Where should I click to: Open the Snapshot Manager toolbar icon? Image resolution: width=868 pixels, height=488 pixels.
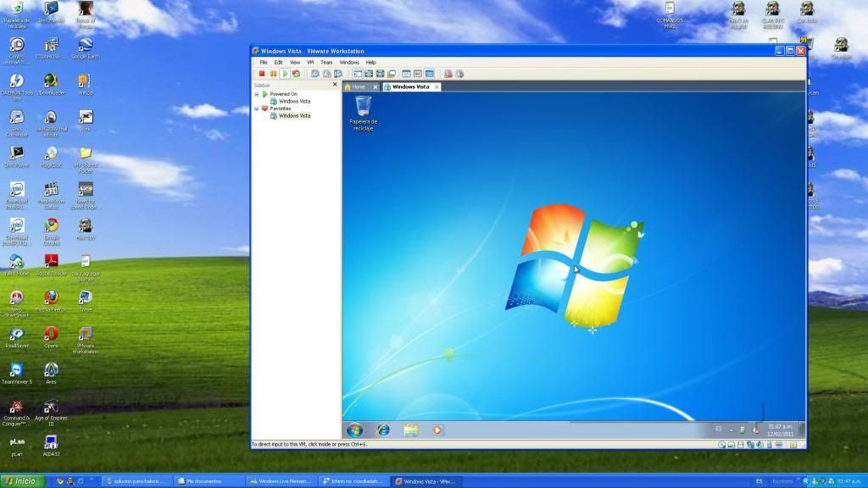tap(337, 74)
